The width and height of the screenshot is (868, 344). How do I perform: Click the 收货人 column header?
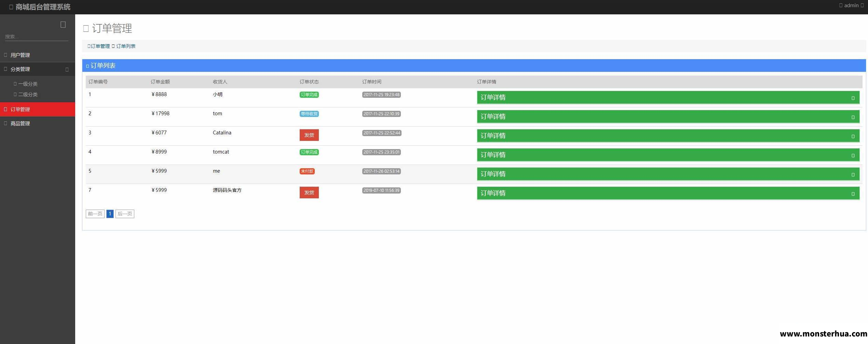pyautogui.click(x=220, y=82)
